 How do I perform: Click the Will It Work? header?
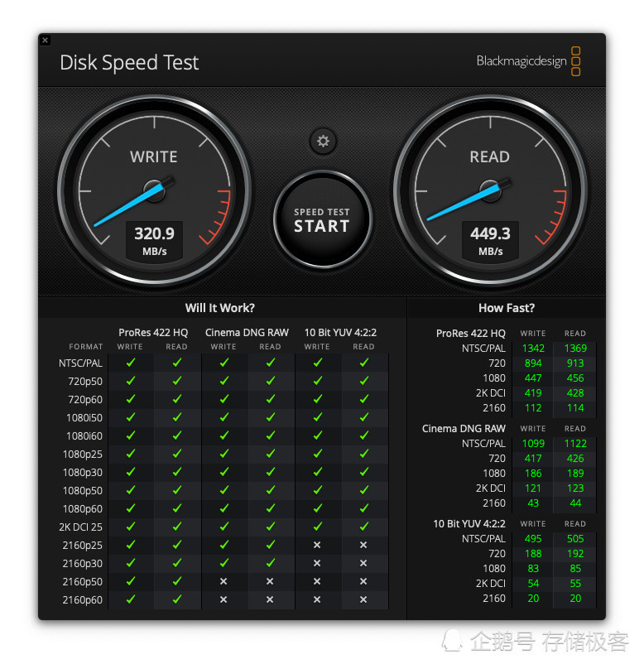[219, 308]
